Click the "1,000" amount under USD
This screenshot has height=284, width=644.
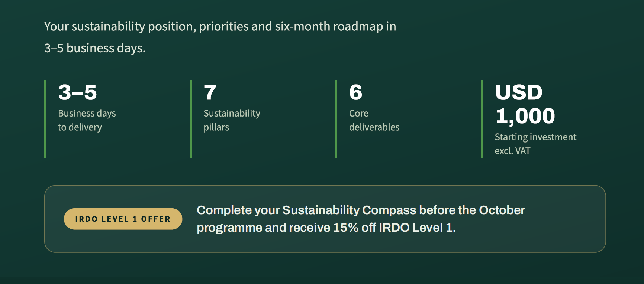[525, 116]
